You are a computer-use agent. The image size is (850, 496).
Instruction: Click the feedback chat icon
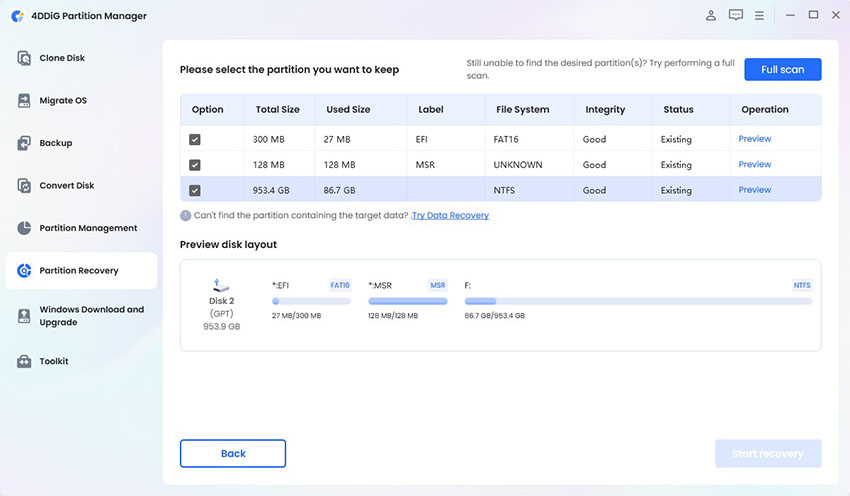(736, 15)
